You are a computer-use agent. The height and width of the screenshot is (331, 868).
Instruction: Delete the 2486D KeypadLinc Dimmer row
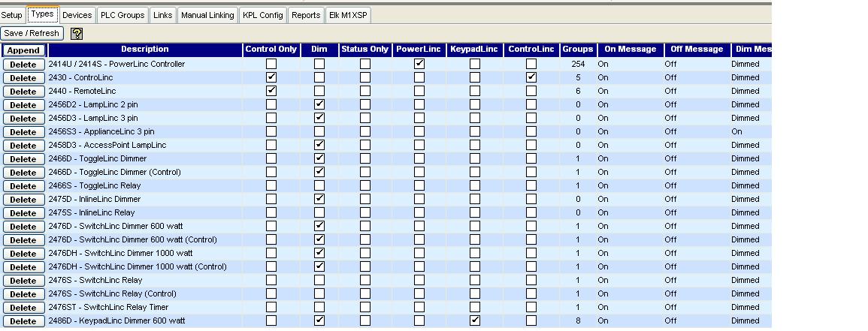click(x=23, y=321)
